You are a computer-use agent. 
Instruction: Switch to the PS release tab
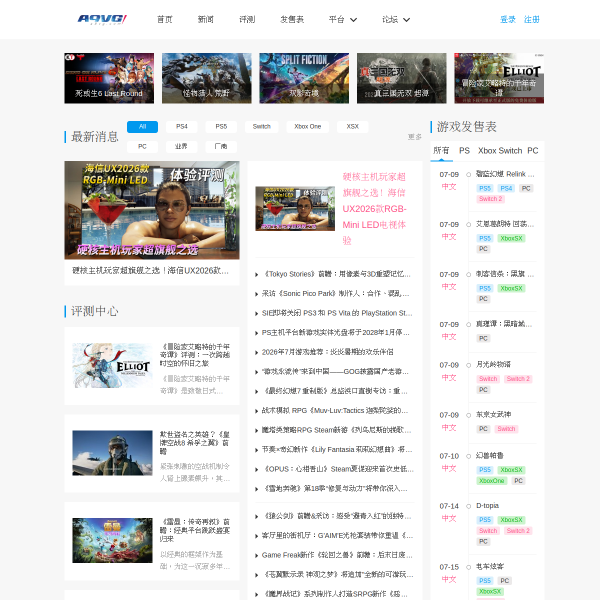(464, 150)
